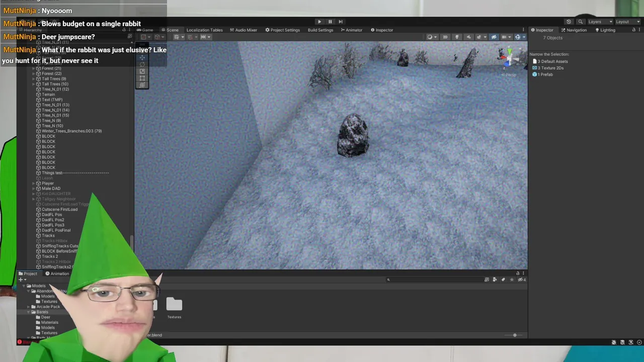Image resolution: width=644 pixels, height=362 pixels.
Task: Open the Scene view three-dot options menu
Action: [523, 30]
